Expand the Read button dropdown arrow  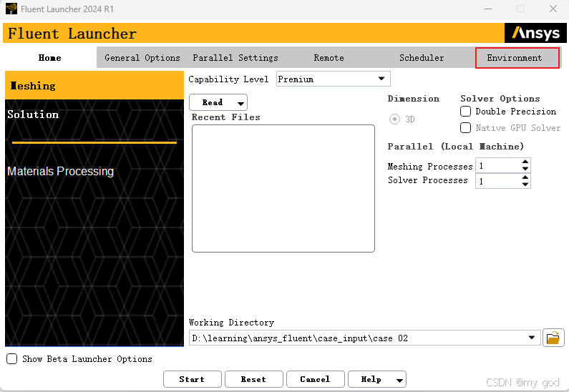[x=240, y=103]
